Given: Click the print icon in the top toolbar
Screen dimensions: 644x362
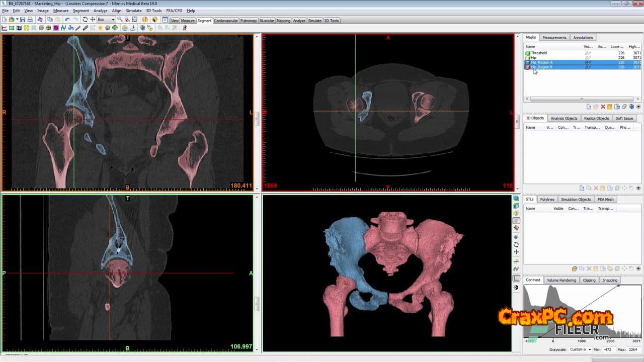Looking at the screenshot, I should point(30,20).
